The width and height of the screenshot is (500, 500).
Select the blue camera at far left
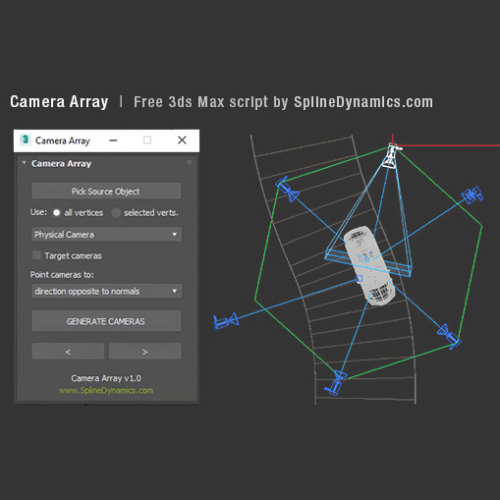coord(226,321)
